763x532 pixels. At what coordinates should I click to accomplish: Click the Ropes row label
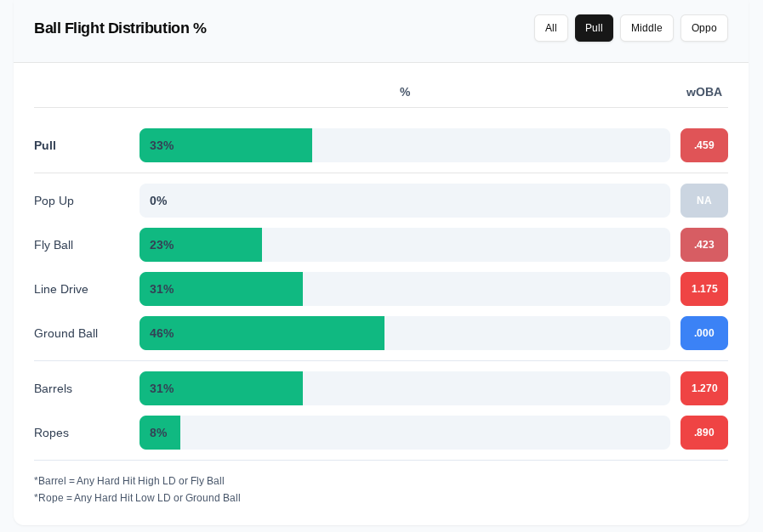click(x=51, y=433)
